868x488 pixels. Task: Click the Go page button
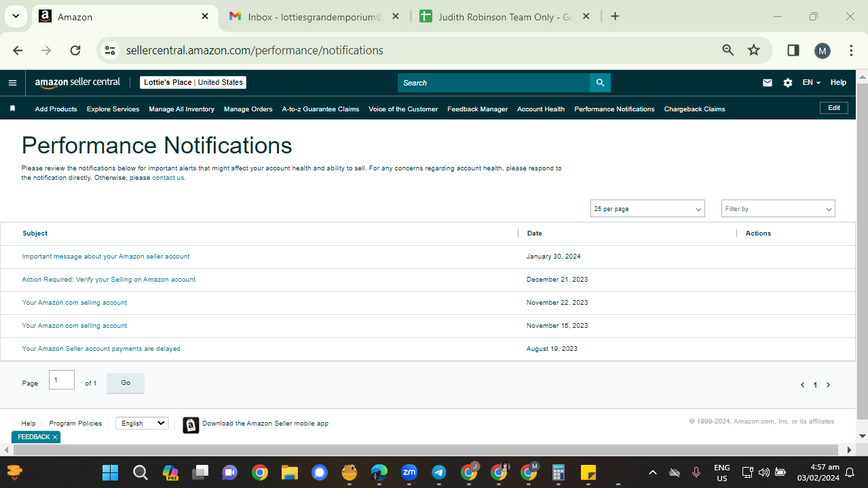126,383
